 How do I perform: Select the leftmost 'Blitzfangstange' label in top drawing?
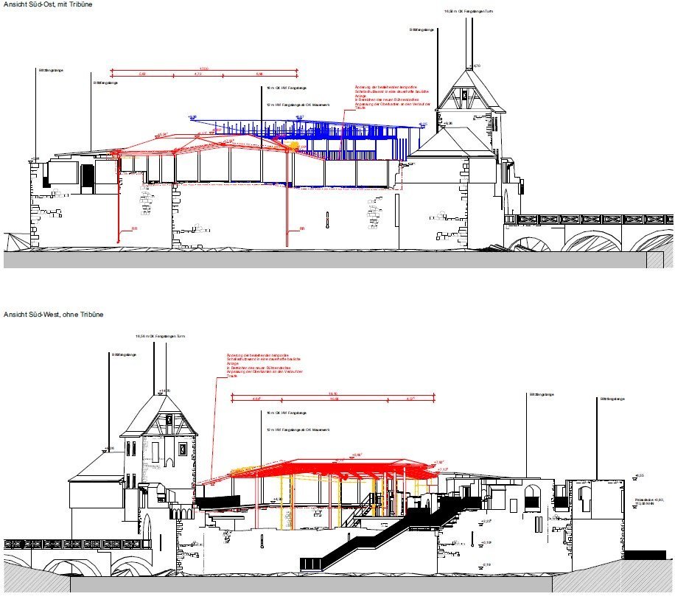(49, 71)
